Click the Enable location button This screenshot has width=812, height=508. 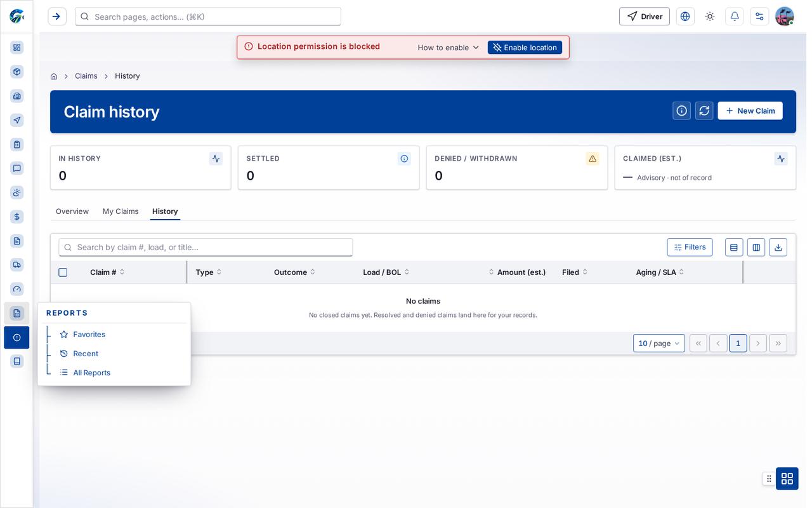[x=525, y=48]
